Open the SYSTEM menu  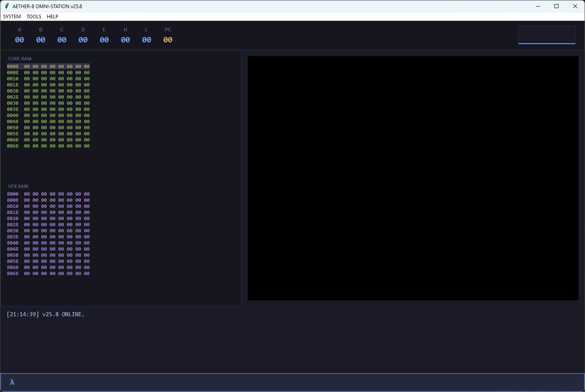pos(12,16)
